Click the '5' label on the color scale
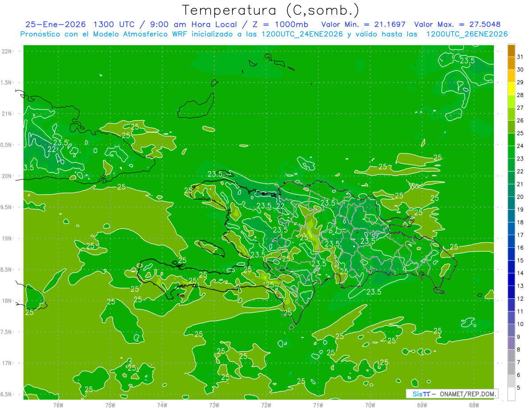 519,388
